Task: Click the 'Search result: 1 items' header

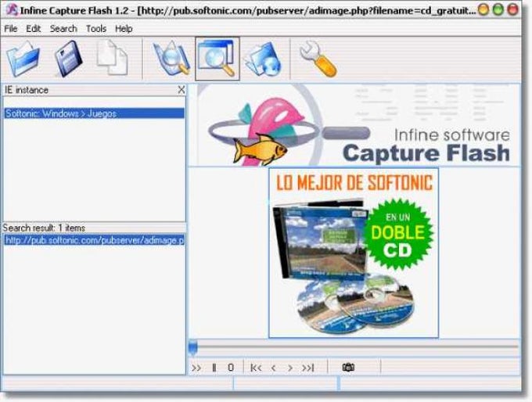Action: 44,228
